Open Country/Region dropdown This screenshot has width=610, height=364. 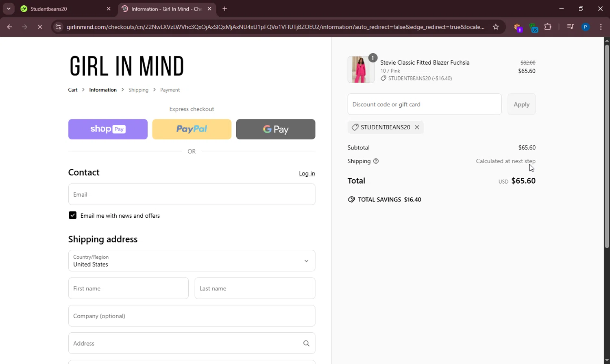[x=192, y=260]
